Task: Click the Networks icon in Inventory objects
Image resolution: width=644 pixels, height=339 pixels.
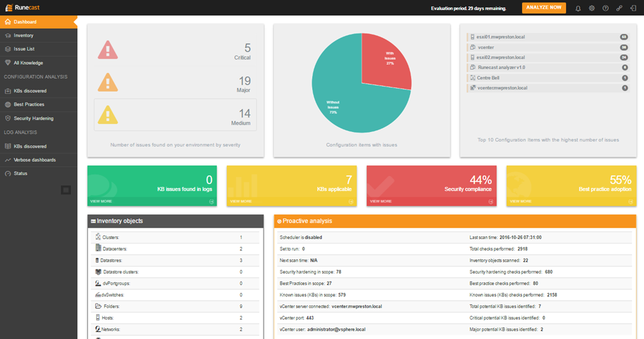Action: coord(97,329)
